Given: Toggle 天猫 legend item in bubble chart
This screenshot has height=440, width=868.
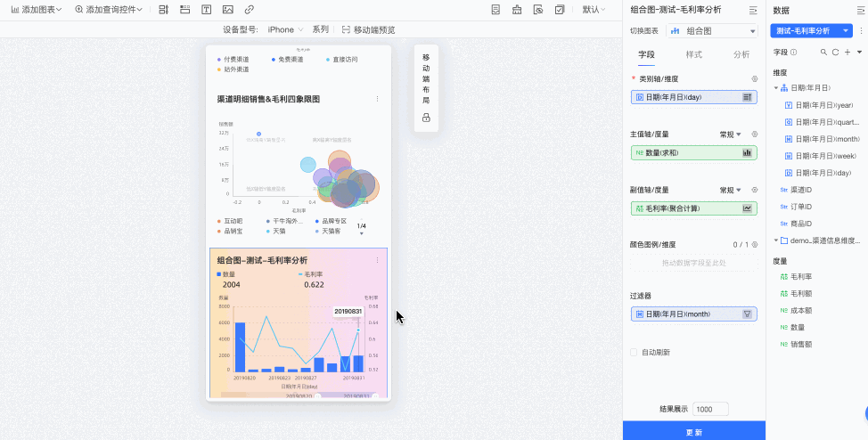Looking at the screenshot, I should (275, 231).
